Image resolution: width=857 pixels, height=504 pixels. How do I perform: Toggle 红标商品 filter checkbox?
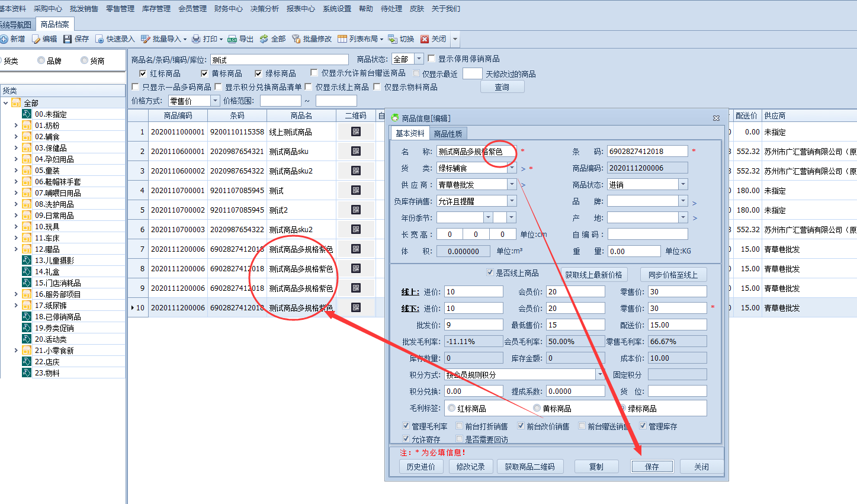(143, 73)
